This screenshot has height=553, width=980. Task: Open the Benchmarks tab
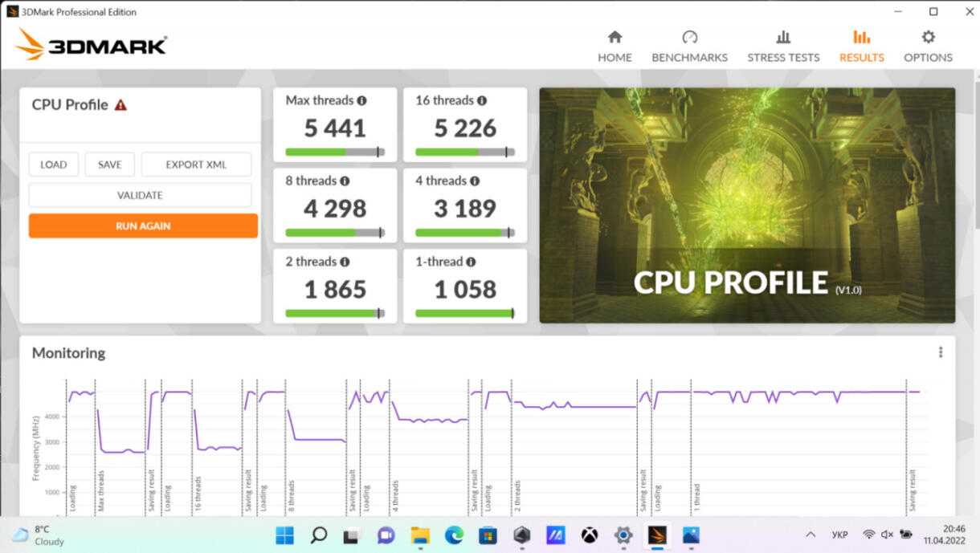point(689,47)
